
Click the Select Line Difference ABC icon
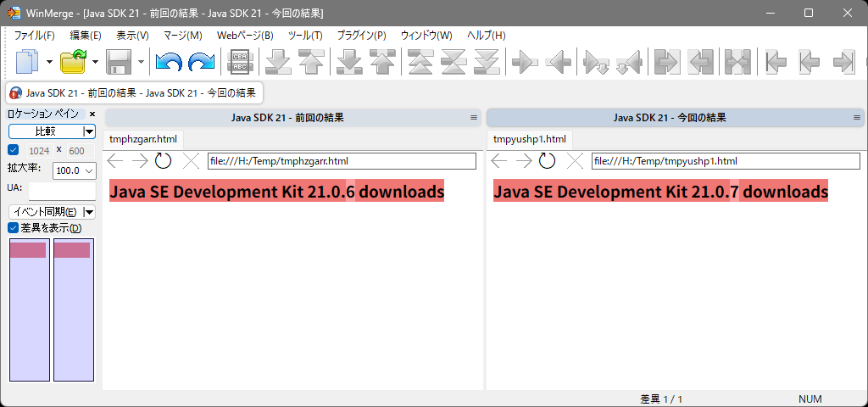(240, 61)
